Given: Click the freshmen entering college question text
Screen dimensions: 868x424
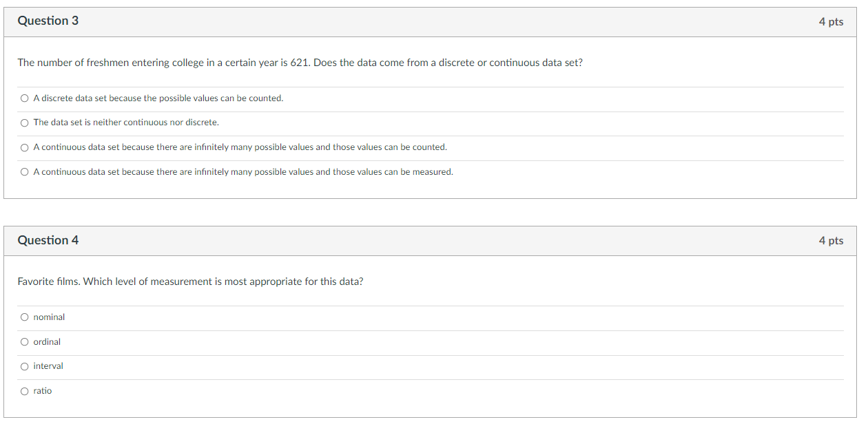Looking at the screenshot, I should pyautogui.click(x=300, y=63).
